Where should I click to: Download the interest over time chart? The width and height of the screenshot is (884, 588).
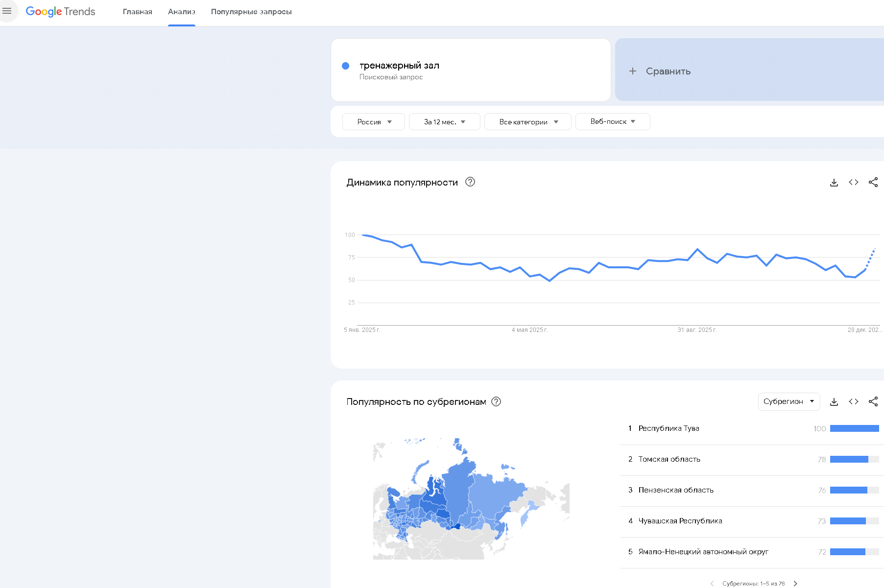(x=834, y=182)
